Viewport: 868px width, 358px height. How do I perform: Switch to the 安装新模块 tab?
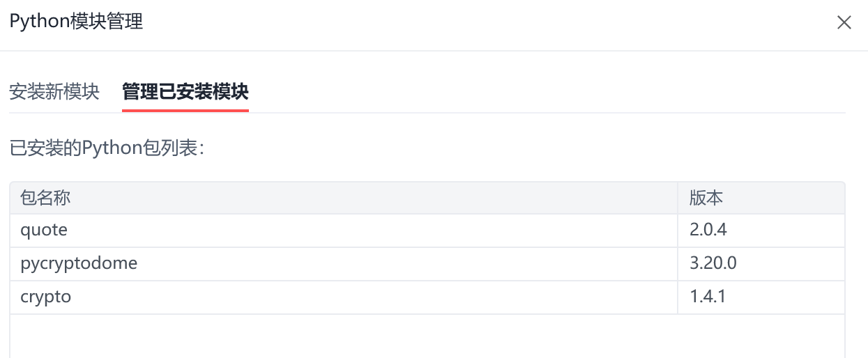pos(54,91)
